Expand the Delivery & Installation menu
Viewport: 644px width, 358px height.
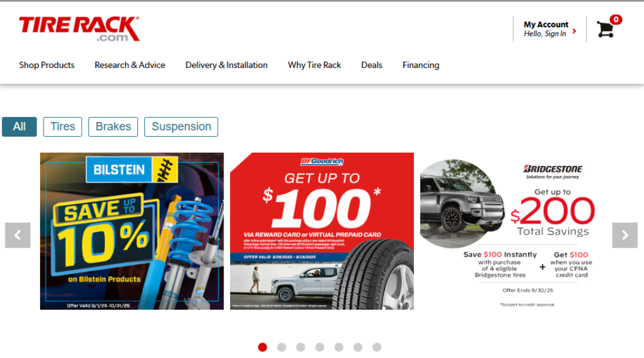(227, 65)
